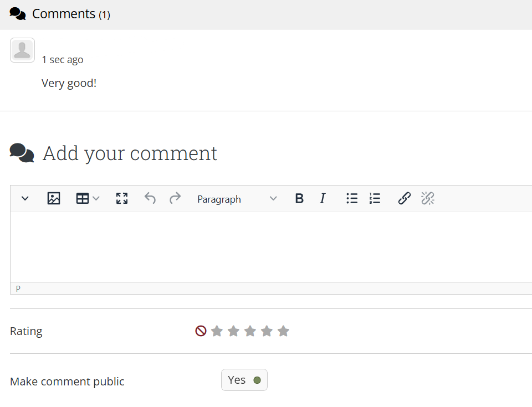Click the Remove link icon
The width and height of the screenshot is (532, 407).
click(427, 199)
